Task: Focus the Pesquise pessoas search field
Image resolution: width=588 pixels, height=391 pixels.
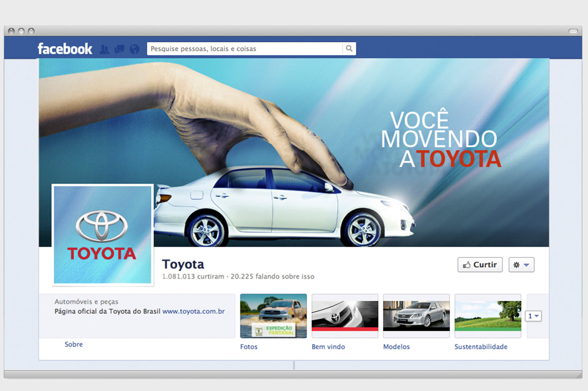Action: click(245, 49)
